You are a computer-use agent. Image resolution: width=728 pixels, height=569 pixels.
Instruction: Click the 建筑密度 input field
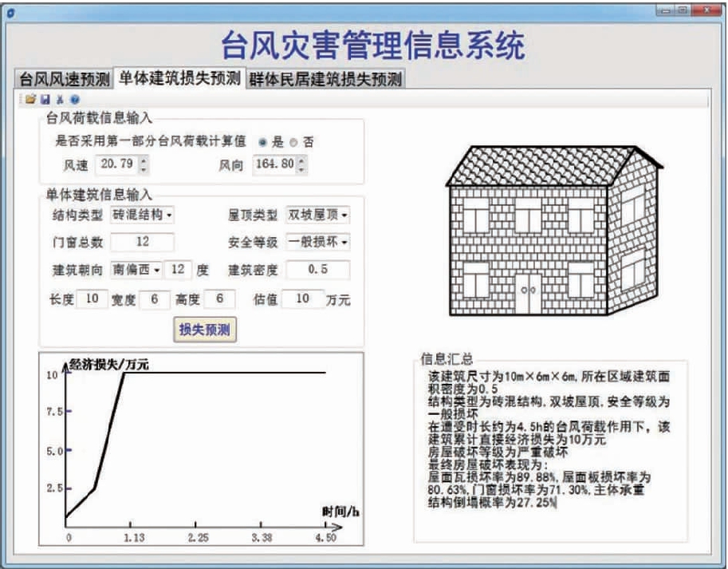click(318, 270)
